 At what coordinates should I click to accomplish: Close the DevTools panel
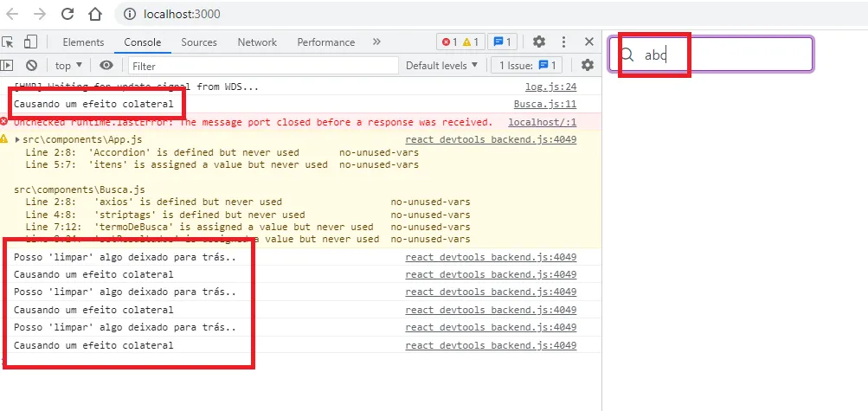click(589, 42)
